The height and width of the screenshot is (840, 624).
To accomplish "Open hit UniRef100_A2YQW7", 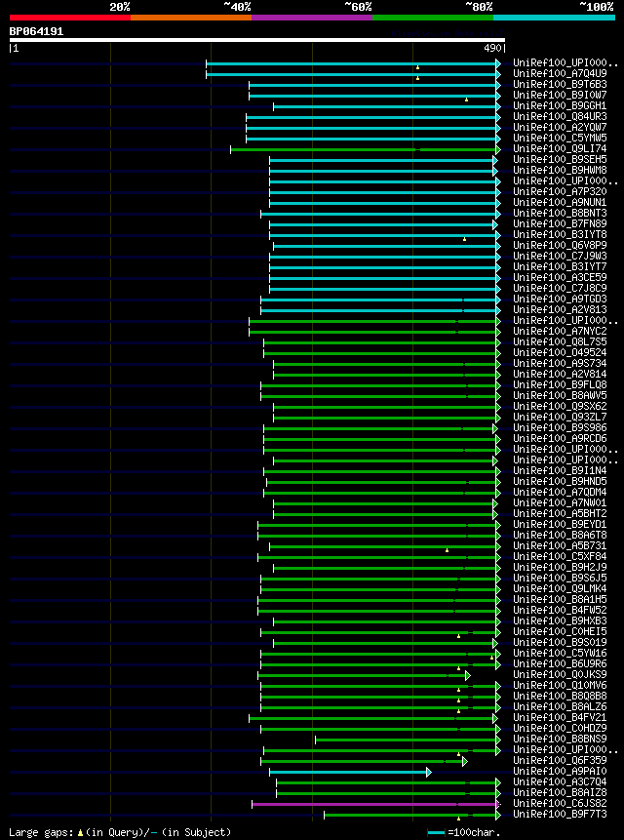I will (x=560, y=128).
